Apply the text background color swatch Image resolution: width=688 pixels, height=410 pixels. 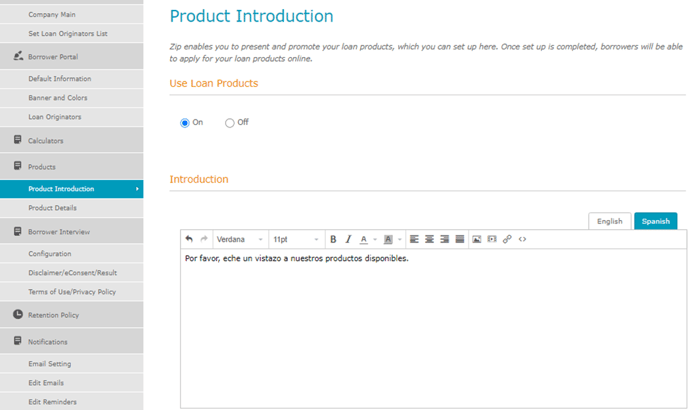click(x=388, y=240)
